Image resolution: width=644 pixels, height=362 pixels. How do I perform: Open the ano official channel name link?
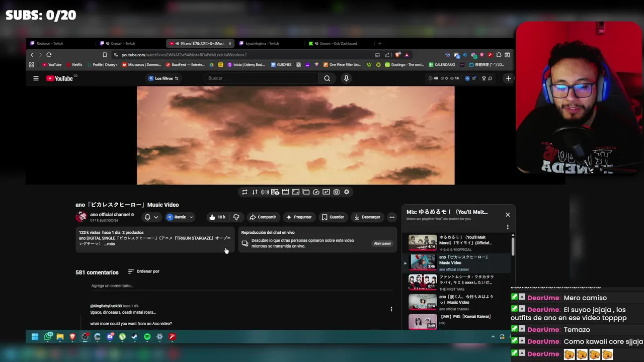click(110, 215)
